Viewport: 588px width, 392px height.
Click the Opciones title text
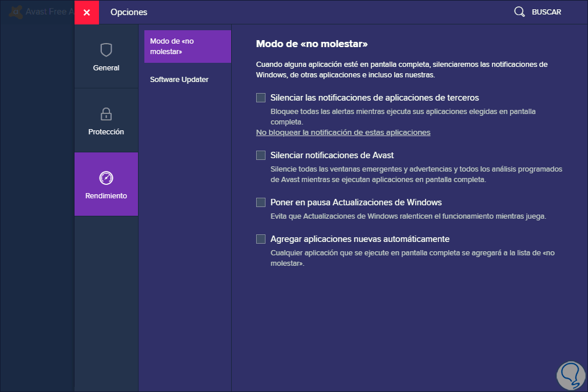[x=129, y=12]
